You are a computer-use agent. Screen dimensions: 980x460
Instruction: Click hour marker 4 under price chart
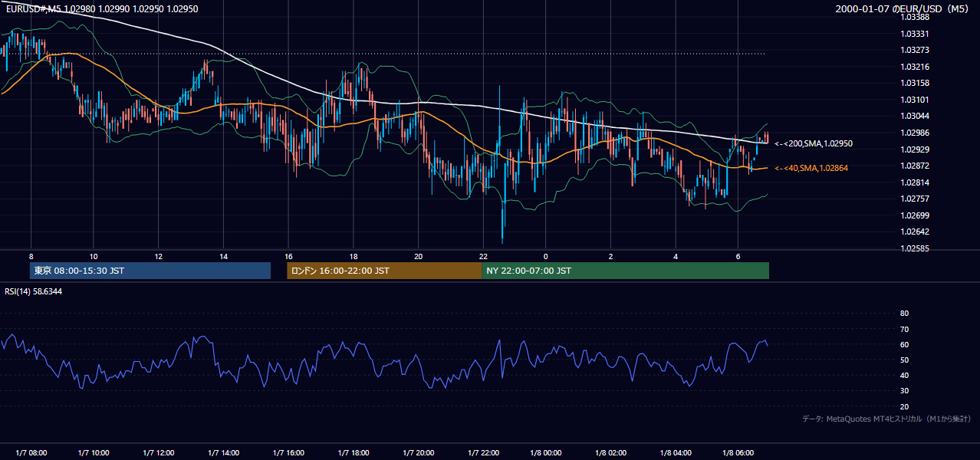pos(676,256)
